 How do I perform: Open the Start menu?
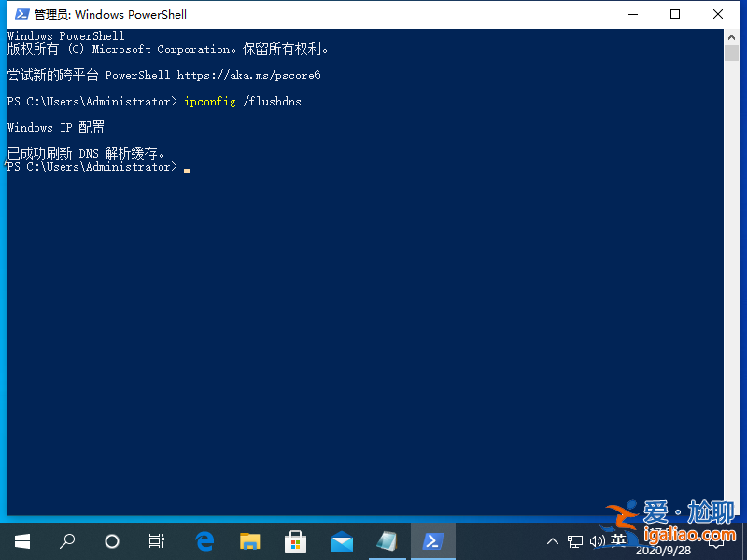21,541
